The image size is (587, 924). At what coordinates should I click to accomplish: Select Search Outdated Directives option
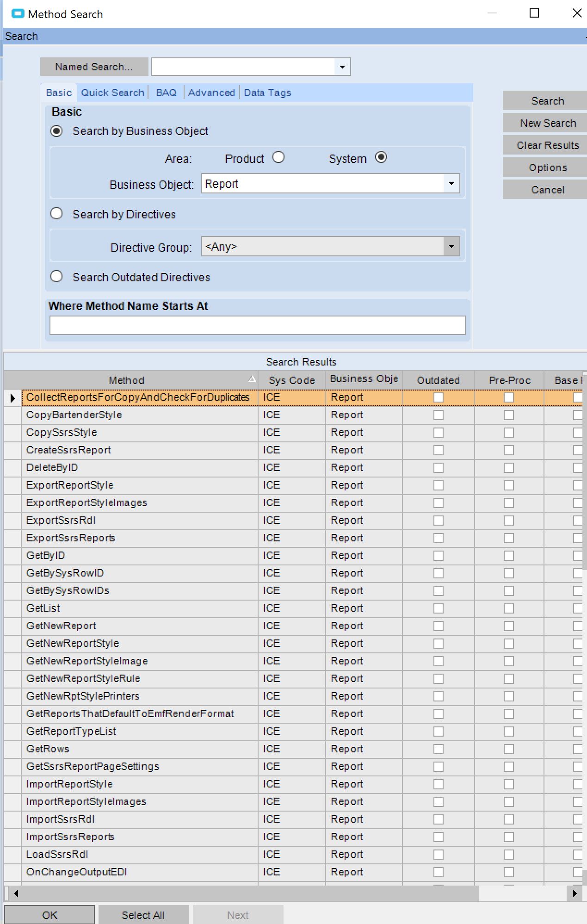tap(56, 276)
